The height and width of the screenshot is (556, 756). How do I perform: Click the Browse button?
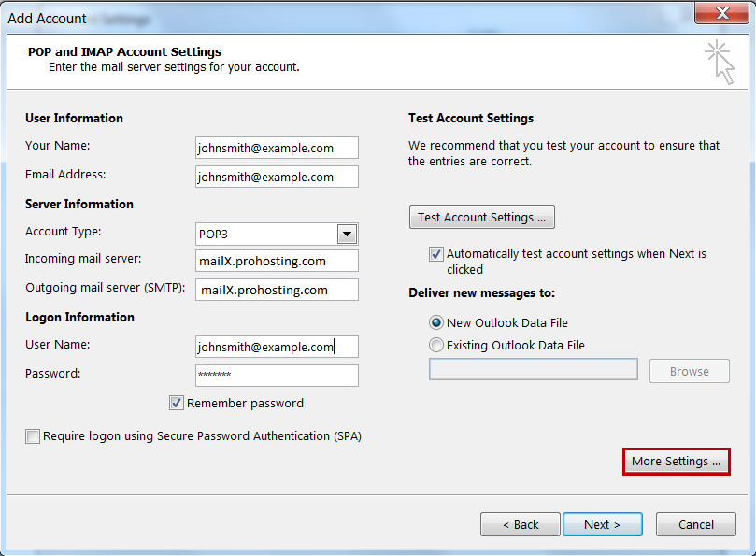pyautogui.click(x=689, y=371)
